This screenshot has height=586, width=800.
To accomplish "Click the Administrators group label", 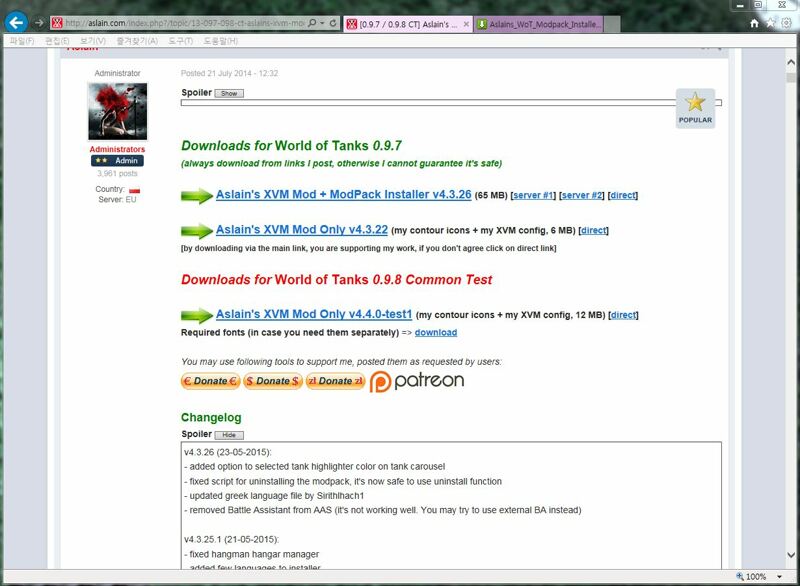I will pyautogui.click(x=117, y=149).
